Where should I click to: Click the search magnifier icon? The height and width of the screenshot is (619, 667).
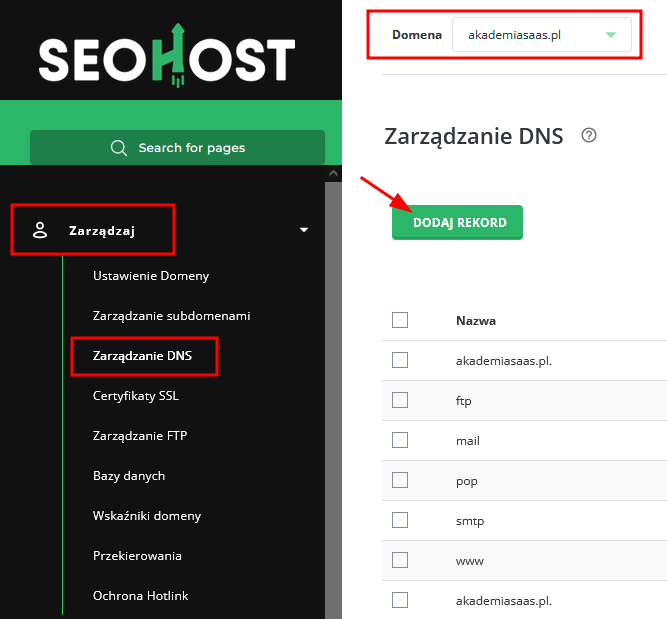pyautogui.click(x=119, y=148)
